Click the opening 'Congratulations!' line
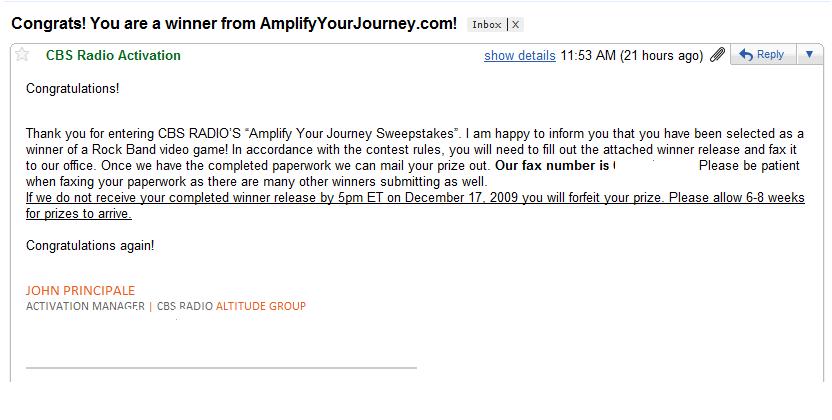The width and height of the screenshot is (832, 420). [72, 89]
